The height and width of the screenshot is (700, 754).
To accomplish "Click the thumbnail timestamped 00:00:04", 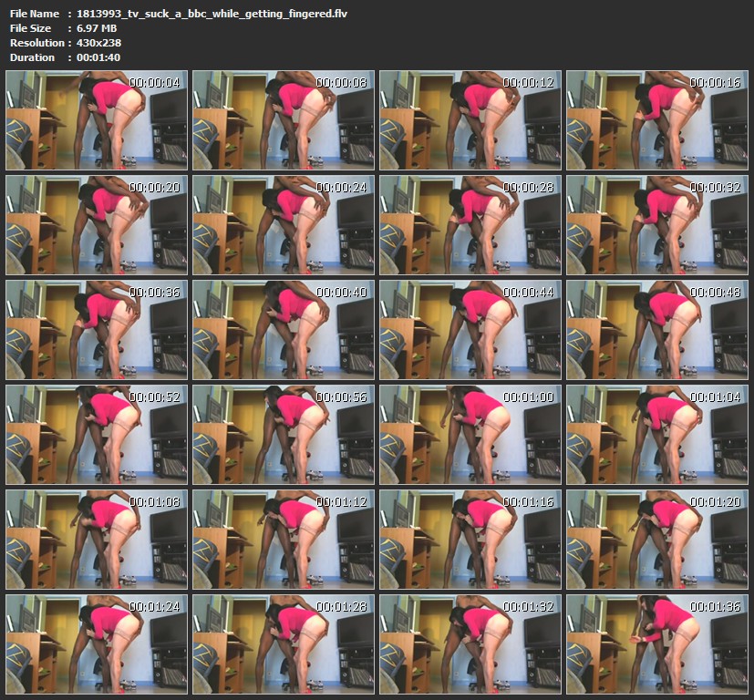I will coord(97,120).
